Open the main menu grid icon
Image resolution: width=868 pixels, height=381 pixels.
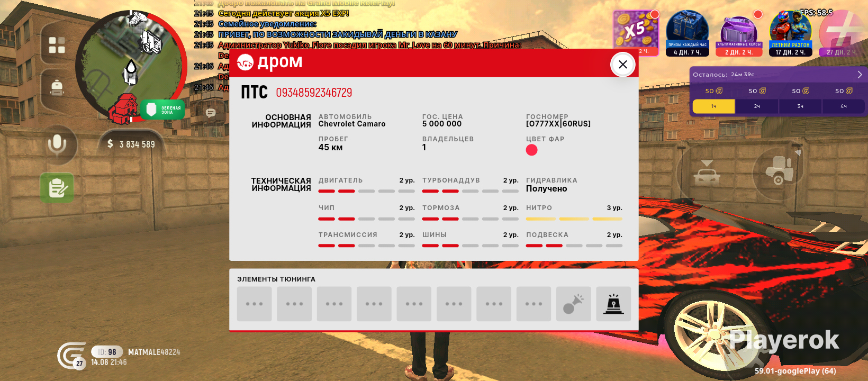[x=57, y=45]
